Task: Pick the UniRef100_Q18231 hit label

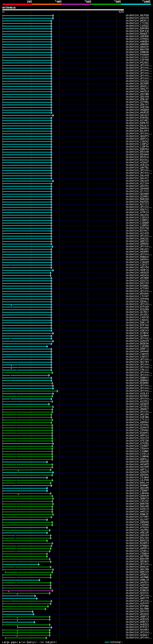Action: pos(137,280)
